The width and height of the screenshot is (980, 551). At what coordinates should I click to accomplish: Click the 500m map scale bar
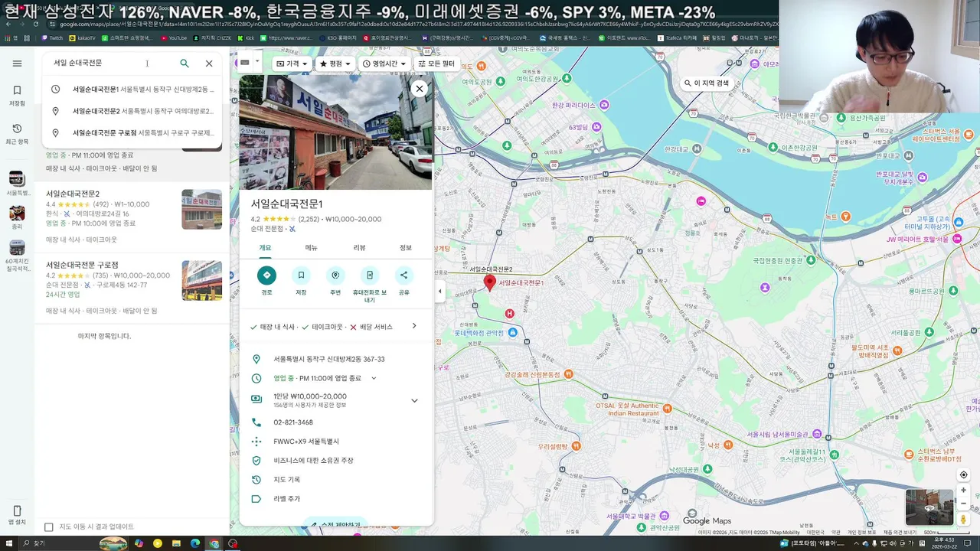(x=946, y=533)
